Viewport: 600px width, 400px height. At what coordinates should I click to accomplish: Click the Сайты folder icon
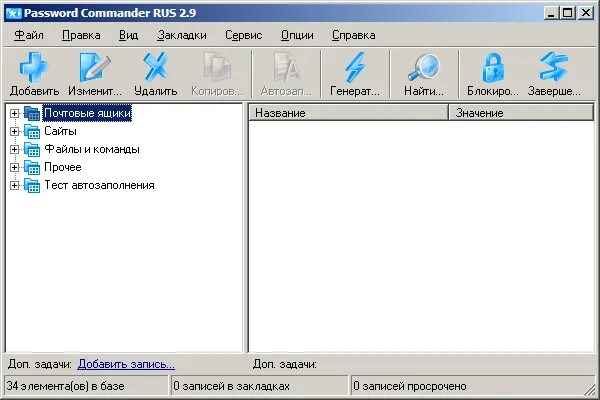click(32, 131)
